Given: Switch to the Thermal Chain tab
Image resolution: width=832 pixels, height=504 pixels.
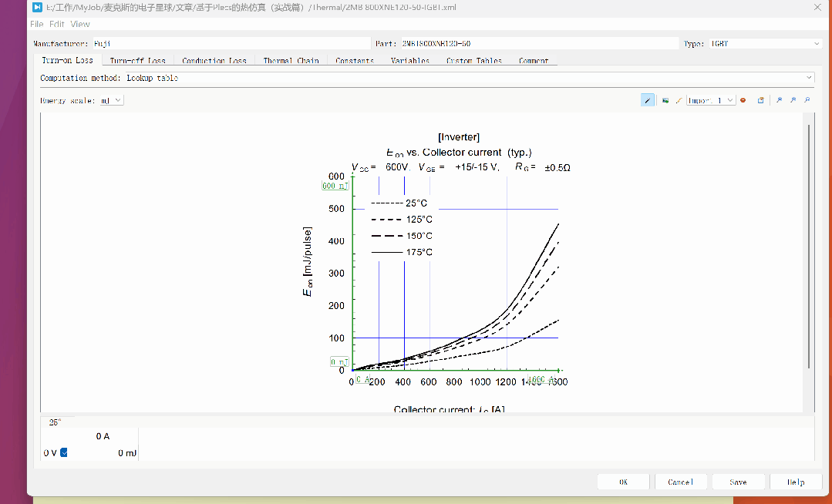Looking at the screenshot, I should point(291,60).
